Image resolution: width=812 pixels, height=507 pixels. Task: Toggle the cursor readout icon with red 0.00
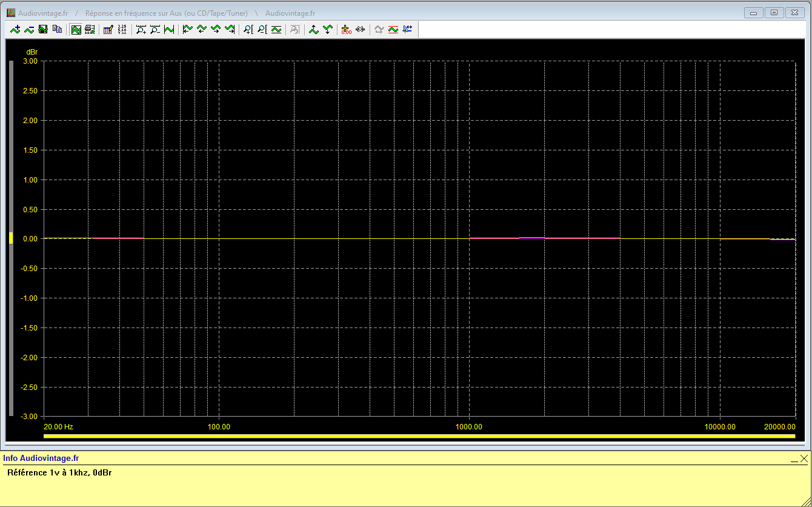coord(347,29)
